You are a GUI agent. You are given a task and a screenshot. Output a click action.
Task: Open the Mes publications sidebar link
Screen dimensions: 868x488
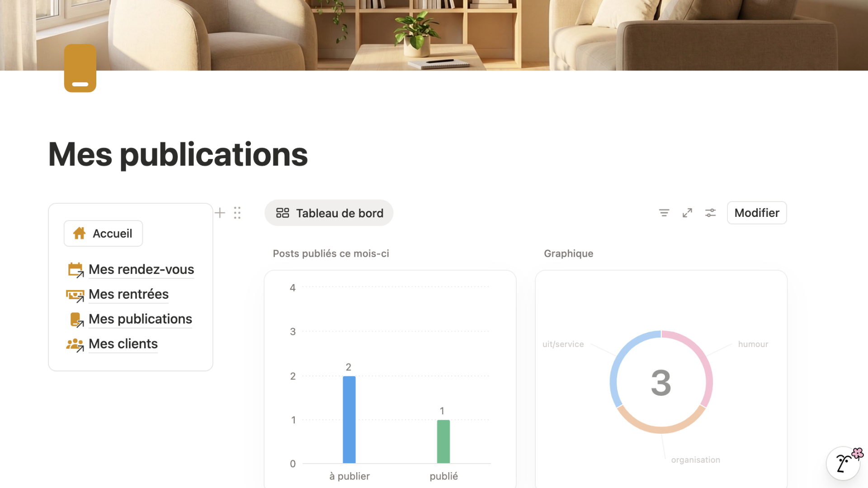coord(140,319)
